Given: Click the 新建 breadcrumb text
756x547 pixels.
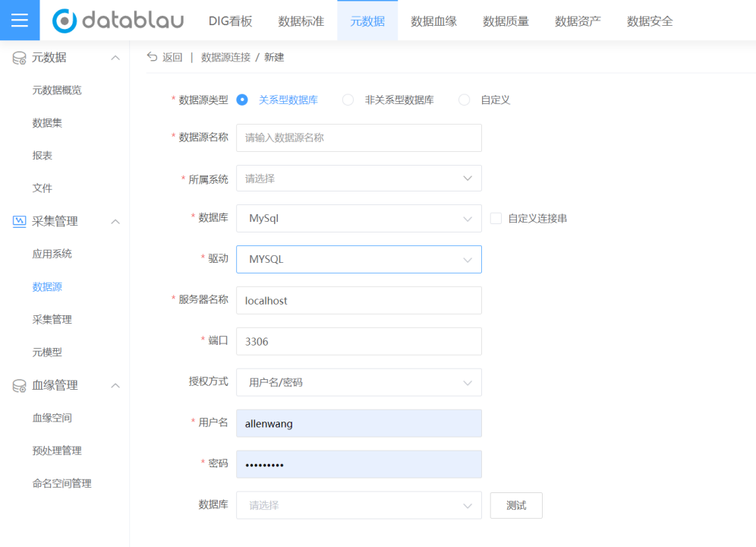Looking at the screenshot, I should pyautogui.click(x=274, y=58).
